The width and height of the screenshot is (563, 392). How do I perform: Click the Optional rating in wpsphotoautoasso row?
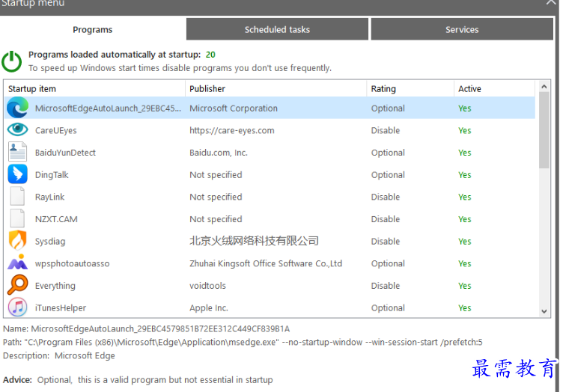pyautogui.click(x=388, y=263)
